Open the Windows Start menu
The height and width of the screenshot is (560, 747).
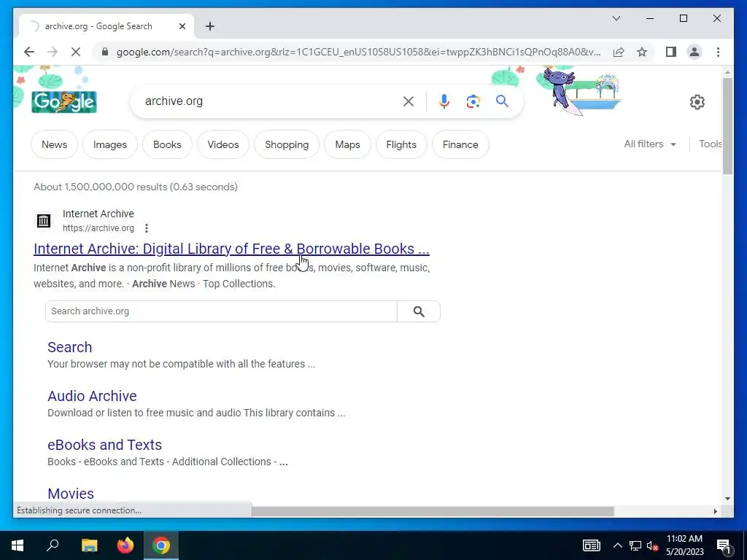pos(18,545)
